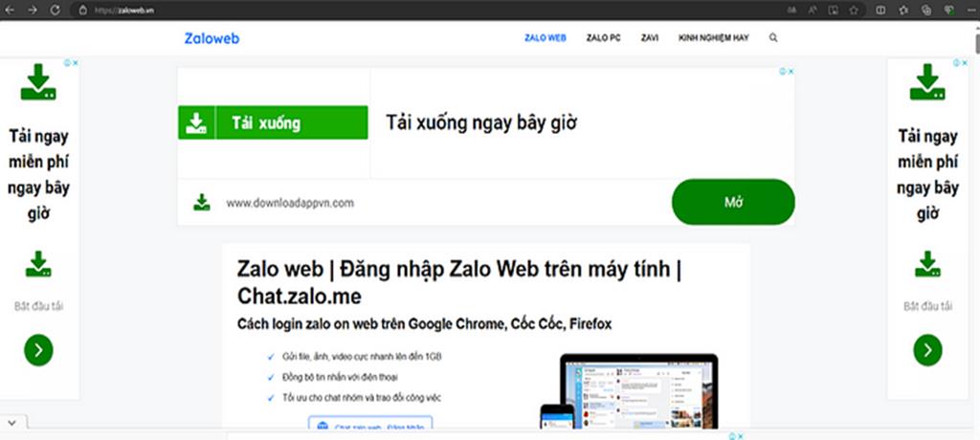Click lower download icon in left ad
Screen dimensions: 980x440
click(38, 264)
